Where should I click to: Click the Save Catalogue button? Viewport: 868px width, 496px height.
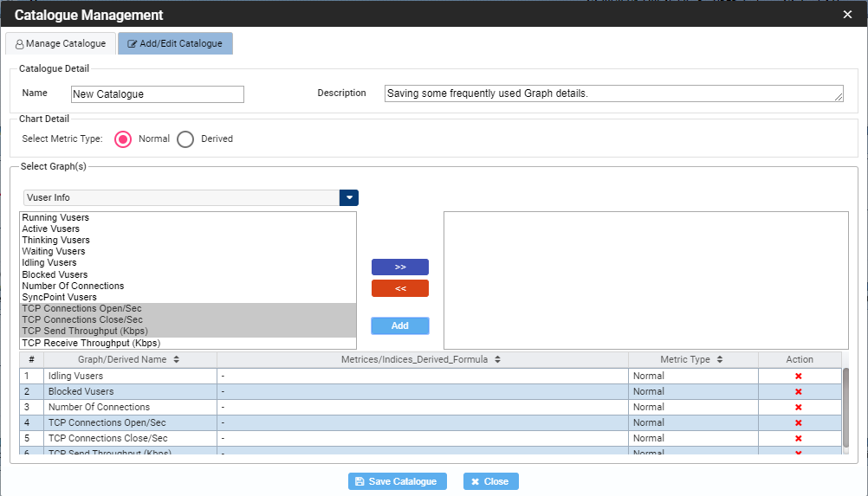coord(397,481)
